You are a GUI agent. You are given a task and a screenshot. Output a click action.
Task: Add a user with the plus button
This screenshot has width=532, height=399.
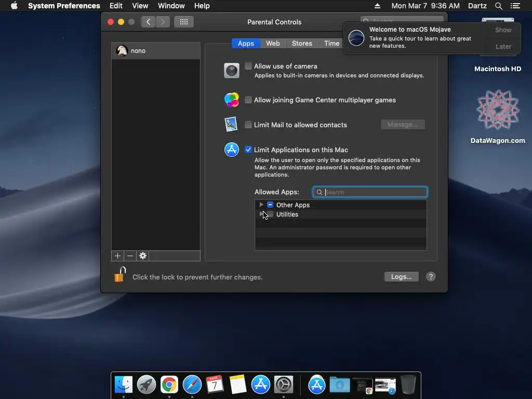[118, 256]
